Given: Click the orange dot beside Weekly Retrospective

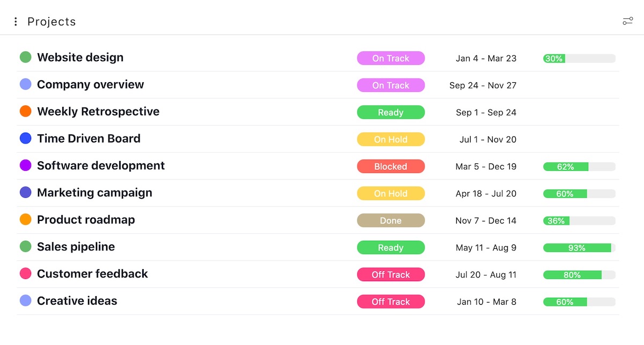Looking at the screenshot, I should click(25, 111).
